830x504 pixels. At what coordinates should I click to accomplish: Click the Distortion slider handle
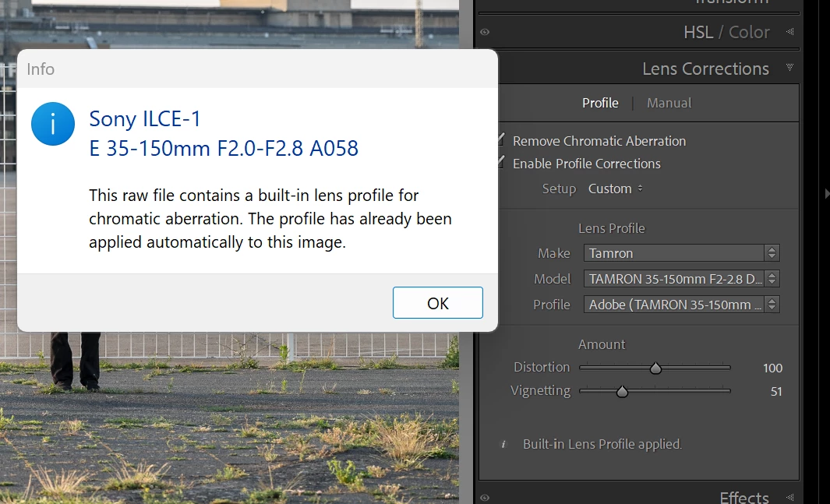click(x=655, y=368)
